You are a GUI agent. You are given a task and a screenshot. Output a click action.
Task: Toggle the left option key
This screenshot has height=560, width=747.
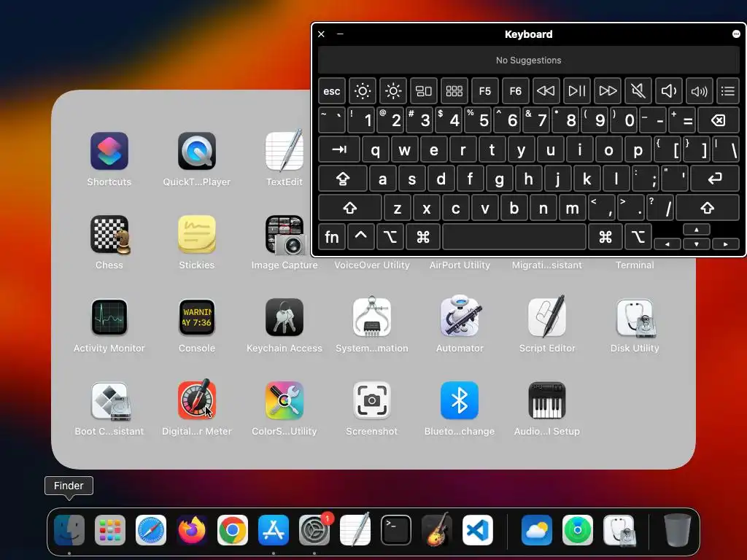click(390, 237)
